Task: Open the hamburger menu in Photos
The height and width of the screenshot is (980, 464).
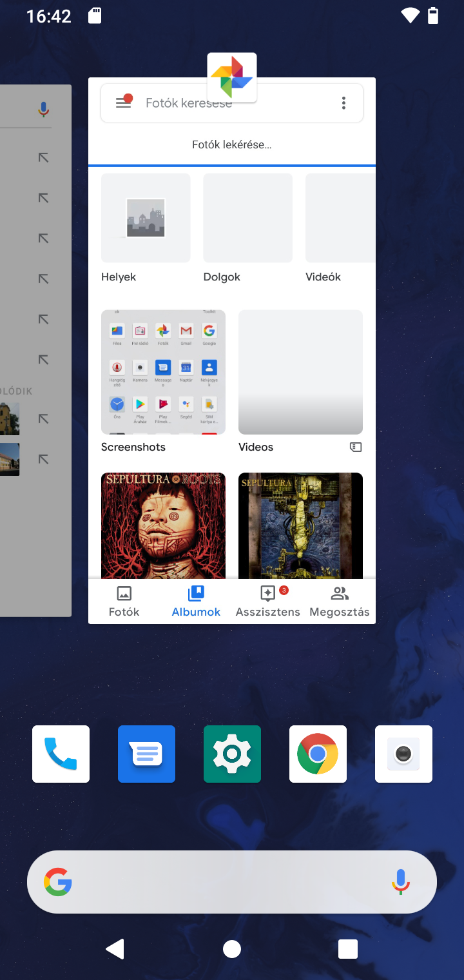Action: point(124,103)
